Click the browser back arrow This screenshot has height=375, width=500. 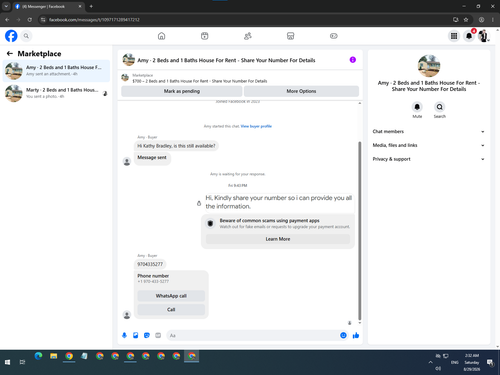click(7, 20)
